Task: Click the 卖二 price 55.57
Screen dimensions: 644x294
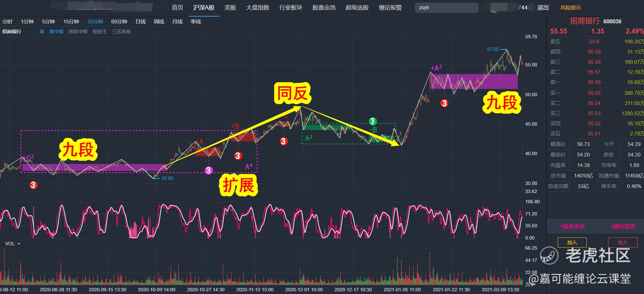Action: click(x=594, y=72)
